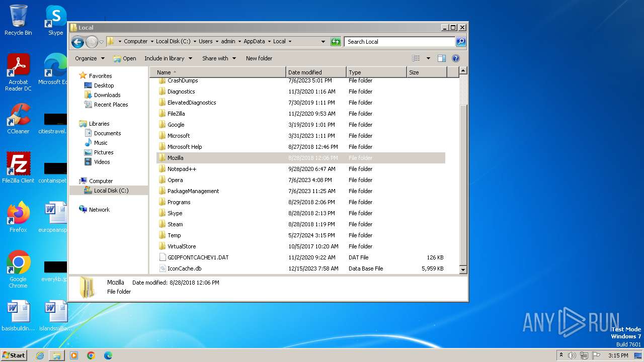Screen dimensions: 644x362
Task: Click AppData in the address path
Action: (254, 42)
